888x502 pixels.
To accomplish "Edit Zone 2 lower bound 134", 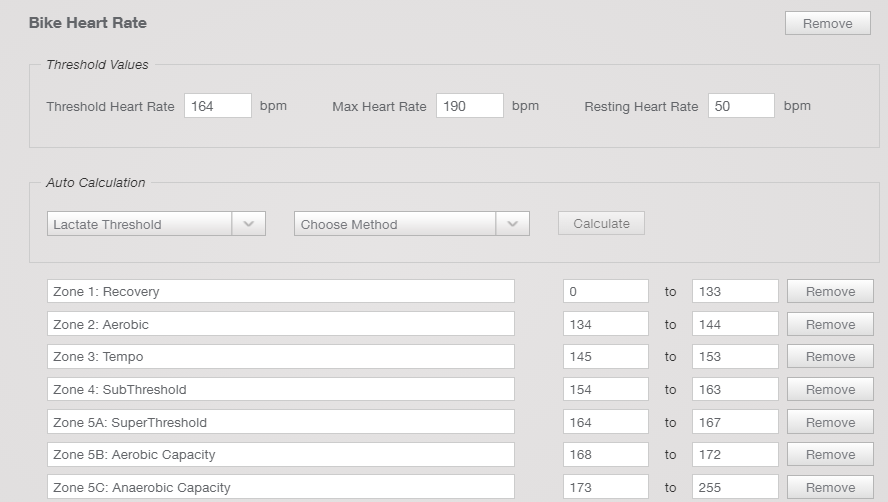I will (605, 324).
